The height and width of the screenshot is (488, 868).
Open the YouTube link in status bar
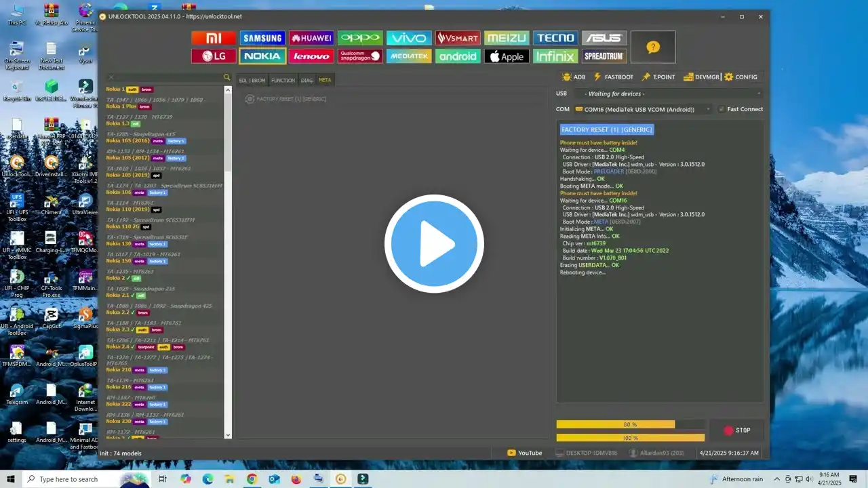[x=525, y=453]
